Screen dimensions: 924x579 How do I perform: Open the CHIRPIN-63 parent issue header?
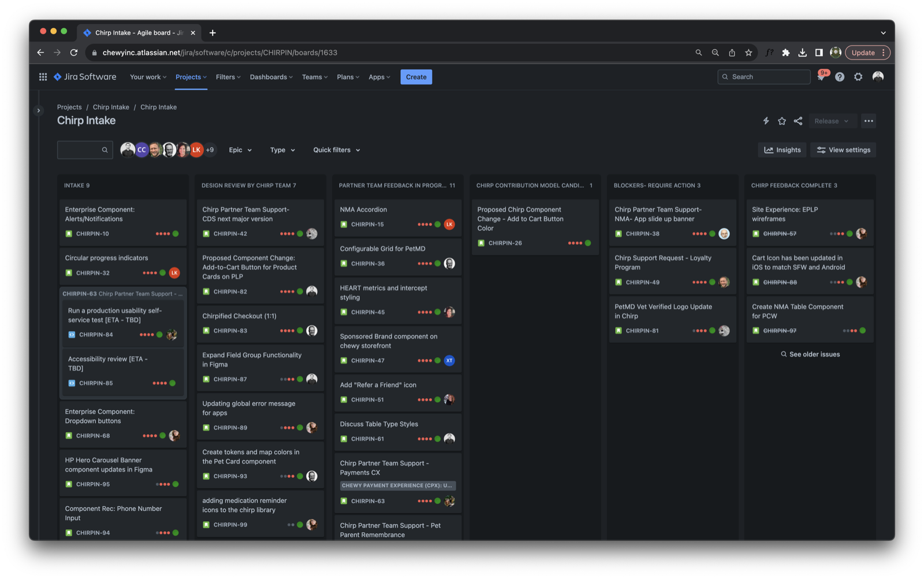pos(122,294)
